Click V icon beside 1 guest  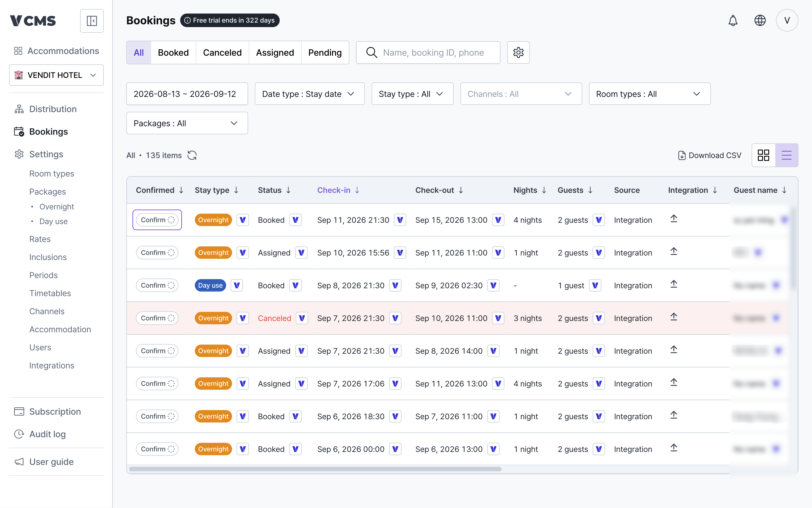tap(595, 285)
